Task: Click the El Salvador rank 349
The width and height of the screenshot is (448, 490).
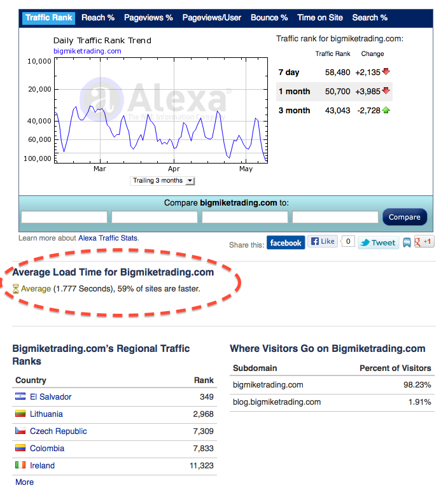Action: point(207,397)
